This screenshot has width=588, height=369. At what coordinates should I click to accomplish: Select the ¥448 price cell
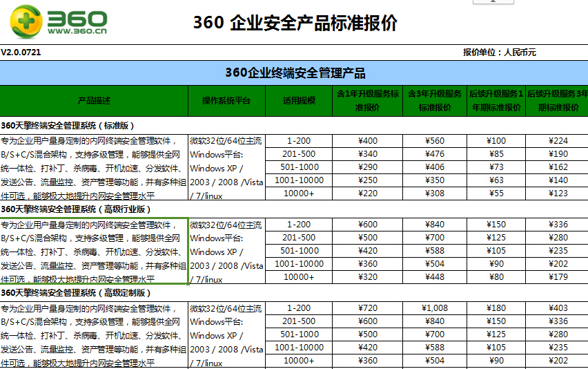point(434,277)
